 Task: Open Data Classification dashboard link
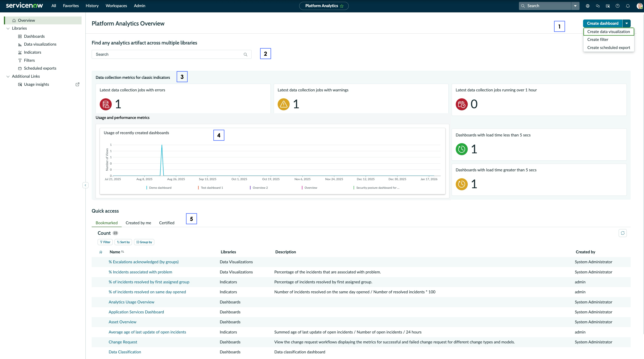pos(125,352)
